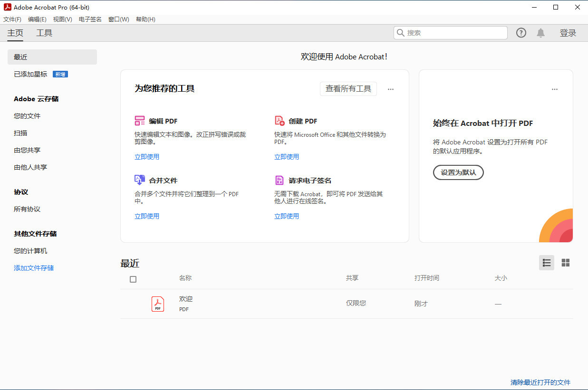Click the search input field
Viewport: 588px width, 390px height.
pos(450,32)
